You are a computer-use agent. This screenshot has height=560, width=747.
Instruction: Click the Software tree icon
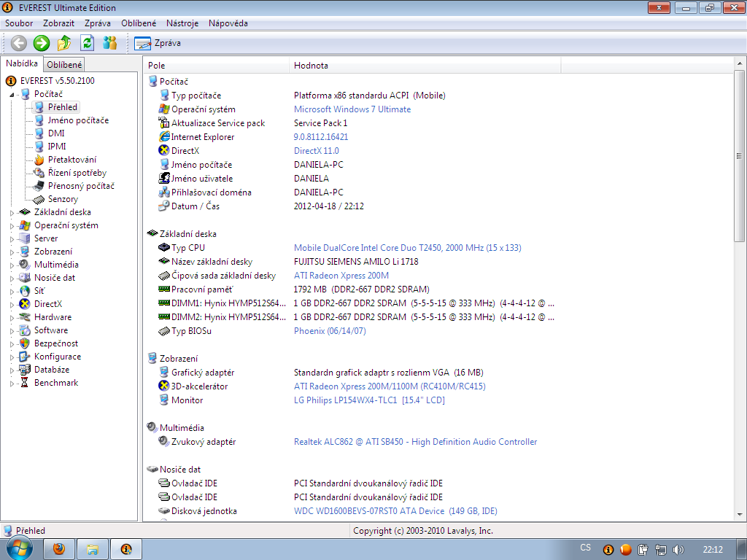click(x=25, y=330)
